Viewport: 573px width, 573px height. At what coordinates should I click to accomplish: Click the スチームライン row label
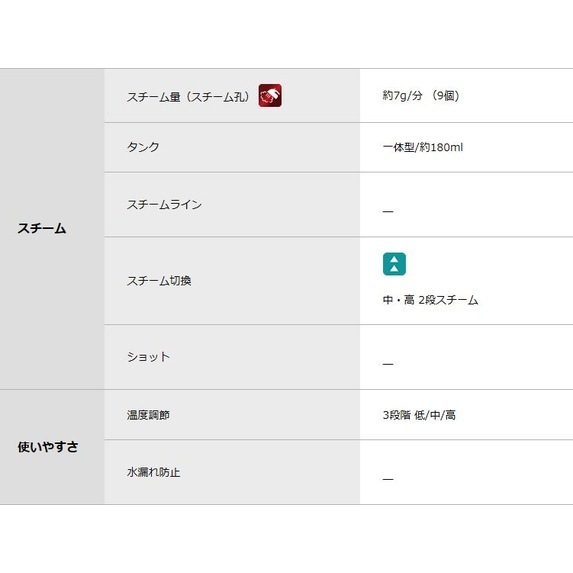click(x=164, y=205)
